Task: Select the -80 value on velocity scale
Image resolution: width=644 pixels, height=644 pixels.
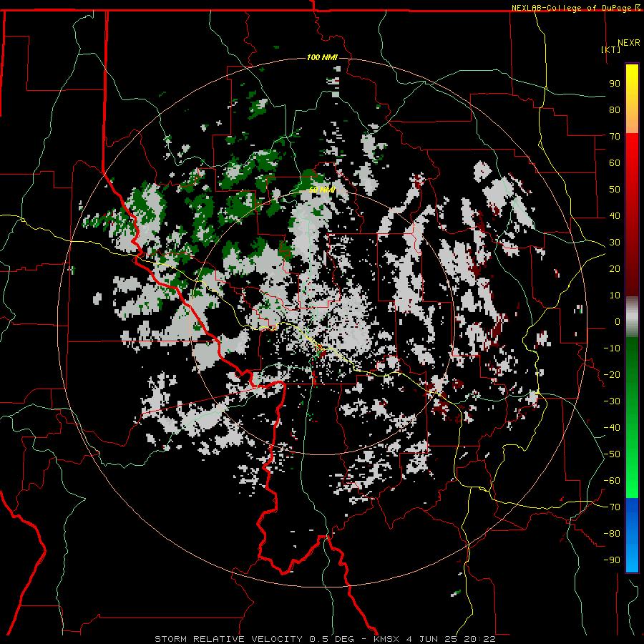Action: tap(612, 534)
